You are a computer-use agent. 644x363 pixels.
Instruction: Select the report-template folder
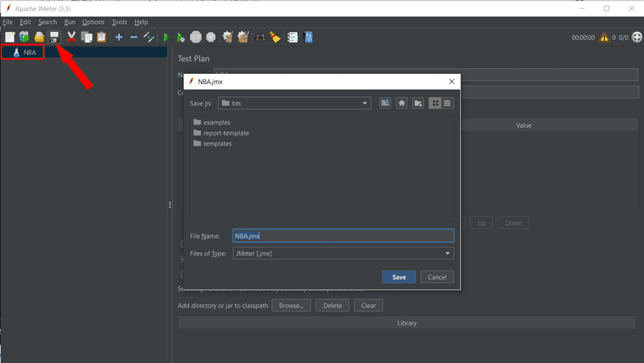226,133
